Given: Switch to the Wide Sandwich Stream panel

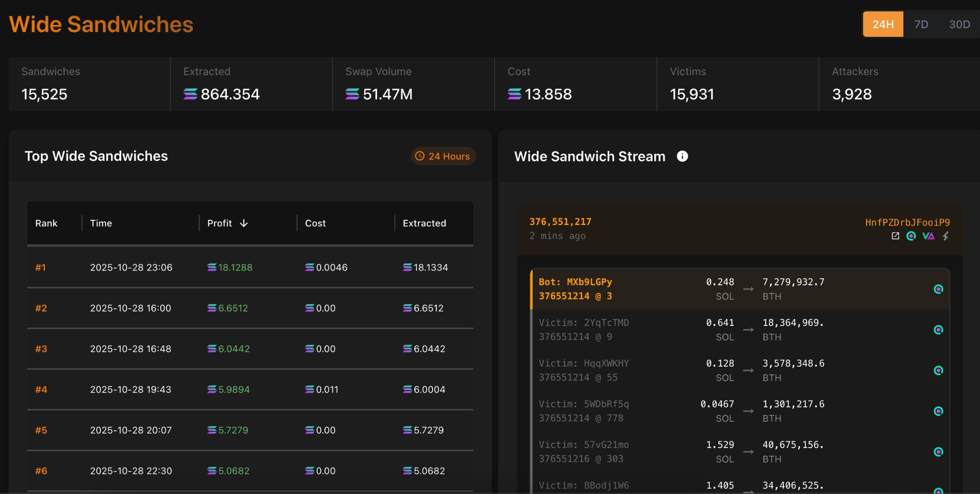Looking at the screenshot, I should coord(590,156).
